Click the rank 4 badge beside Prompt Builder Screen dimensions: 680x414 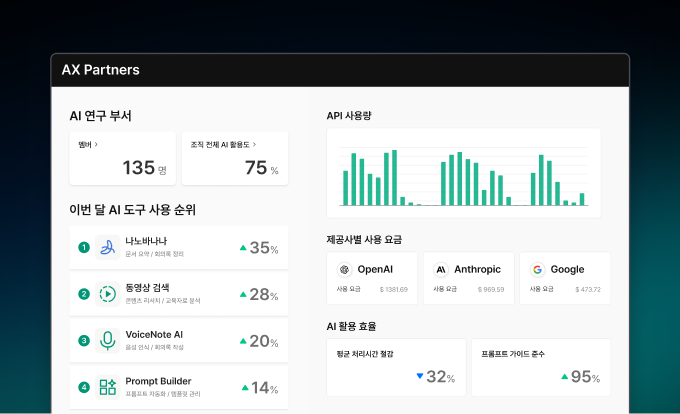pyautogui.click(x=84, y=387)
